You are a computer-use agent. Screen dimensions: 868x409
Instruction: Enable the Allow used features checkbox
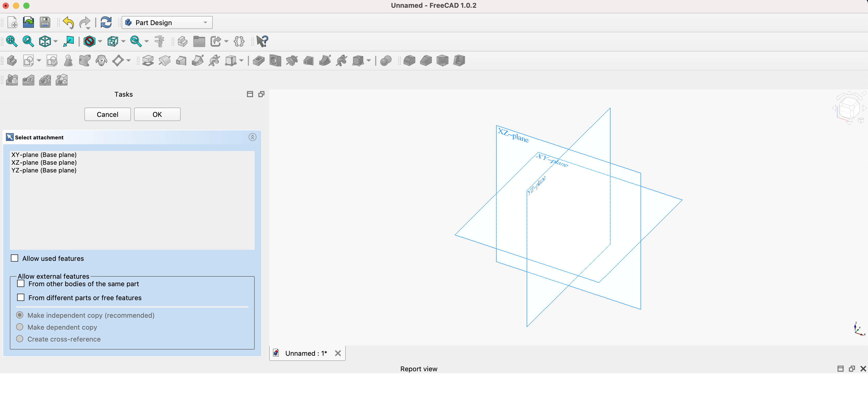[14, 258]
